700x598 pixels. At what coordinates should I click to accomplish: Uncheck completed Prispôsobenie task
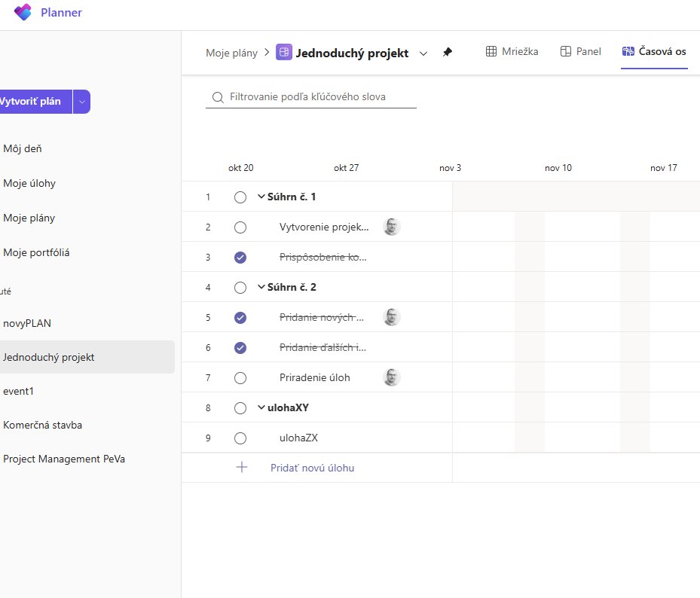click(x=240, y=258)
